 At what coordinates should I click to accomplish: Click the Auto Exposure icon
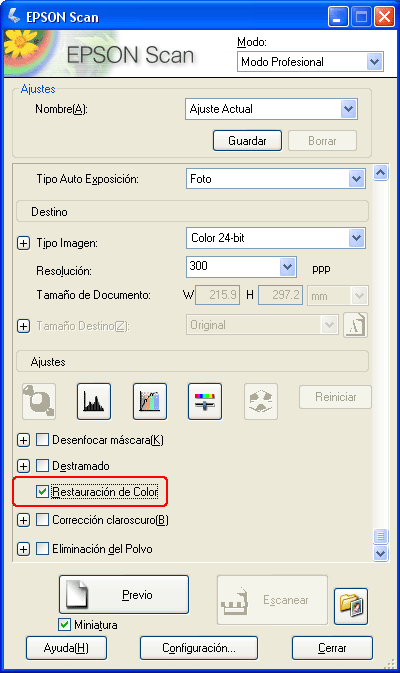pyautogui.click(x=39, y=401)
